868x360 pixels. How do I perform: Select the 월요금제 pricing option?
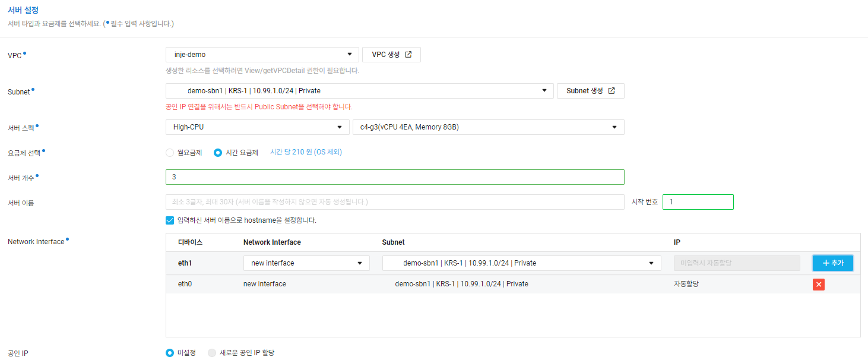tap(169, 151)
